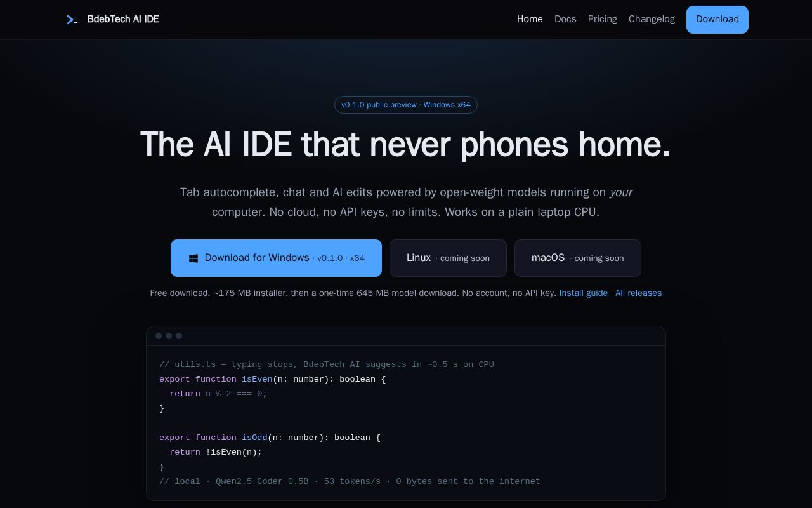Image resolution: width=812 pixels, height=508 pixels.
Task: Click the 'Qwen2.5 Coder 0.5B' status comment line
Action: click(x=350, y=481)
